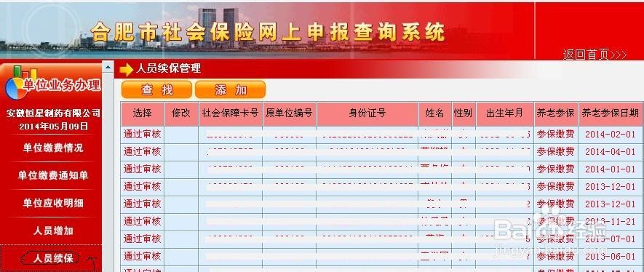Click date cell 2014-01-01

[x=611, y=169]
